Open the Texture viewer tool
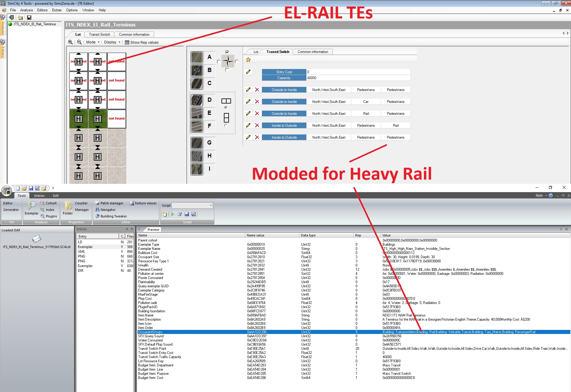 (143, 203)
